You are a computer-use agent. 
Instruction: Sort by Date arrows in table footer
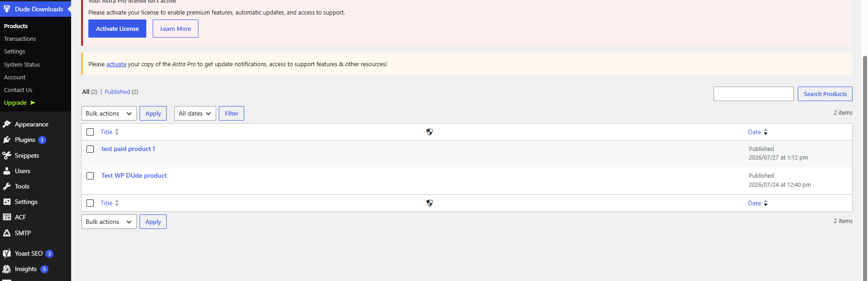(766, 203)
